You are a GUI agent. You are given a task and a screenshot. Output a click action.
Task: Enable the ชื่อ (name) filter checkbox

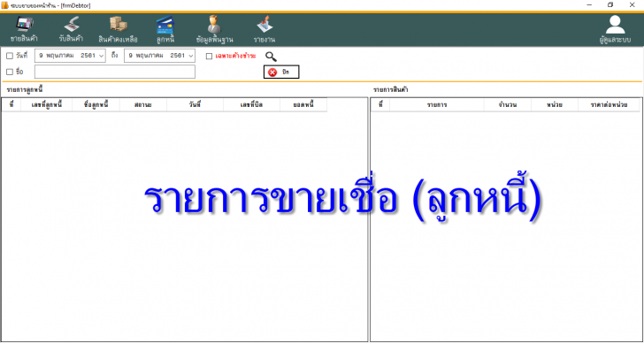[x=10, y=72]
